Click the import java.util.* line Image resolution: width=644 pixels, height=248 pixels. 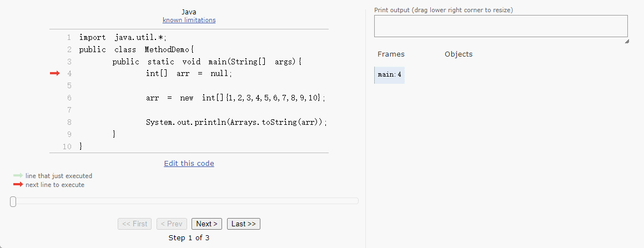(123, 38)
